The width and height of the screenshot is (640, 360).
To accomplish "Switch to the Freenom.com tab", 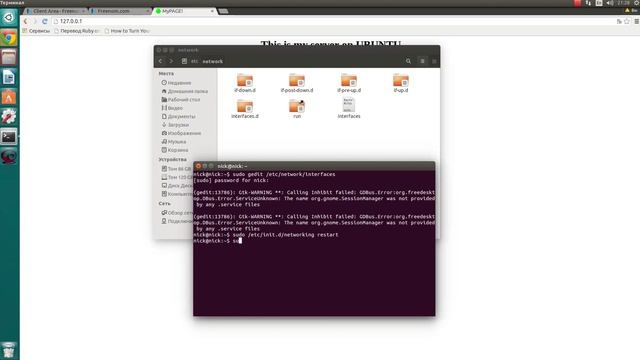I will pyautogui.click(x=119, y=11).
